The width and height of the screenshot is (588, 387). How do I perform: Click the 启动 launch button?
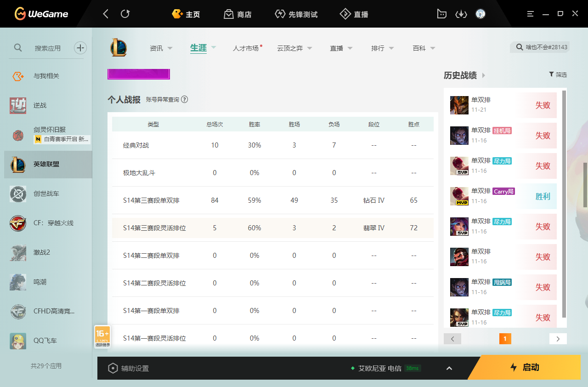(x=524, y=367)
